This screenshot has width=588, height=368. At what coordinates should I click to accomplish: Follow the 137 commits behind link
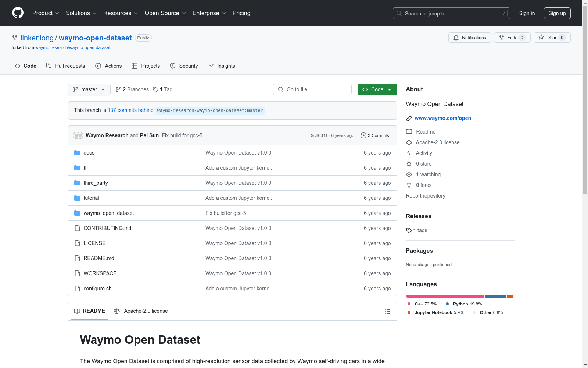pos(130,110)
